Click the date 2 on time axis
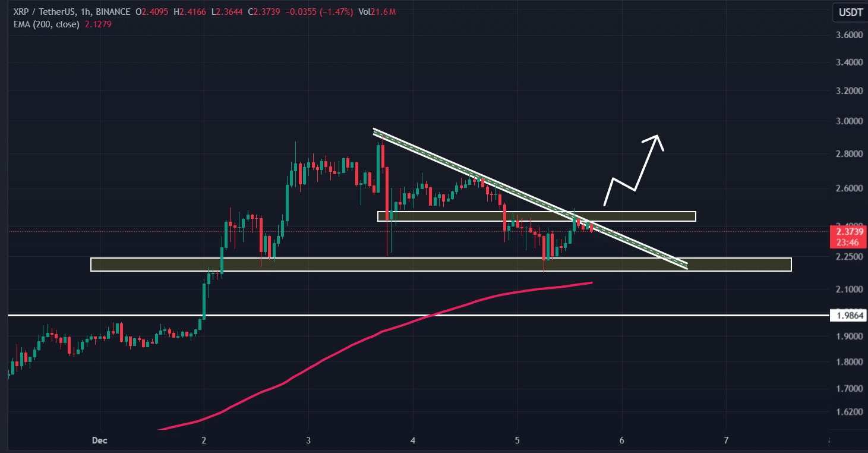The width and height of the screenshot is (868, 453). [204, 441]
